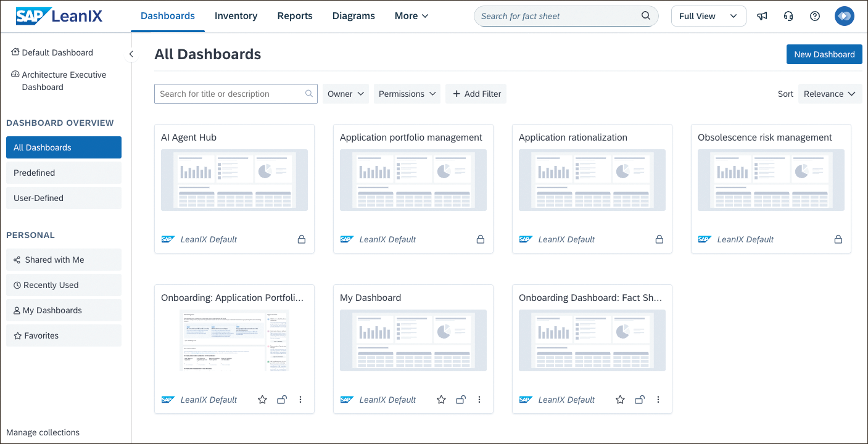Open Onboarding Dashboard: Fact Sheet thumbnail

tap(592, 340)
